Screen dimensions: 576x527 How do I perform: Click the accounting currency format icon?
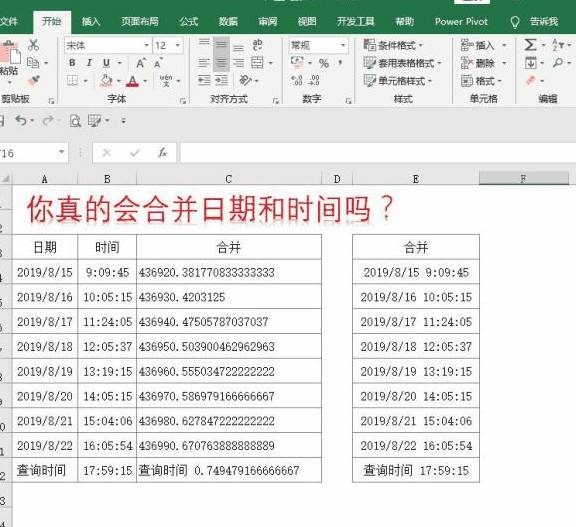point(297,62)
